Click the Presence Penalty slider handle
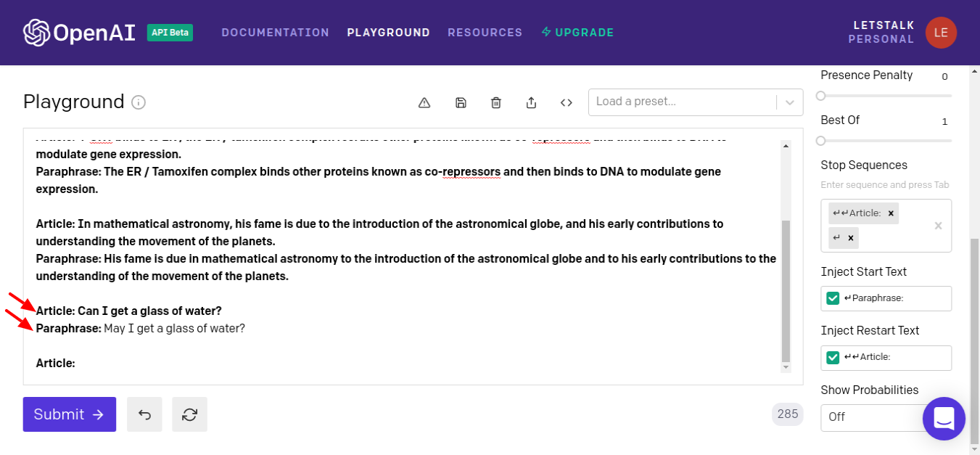This screenshot has height=455, width=980. 820,96
